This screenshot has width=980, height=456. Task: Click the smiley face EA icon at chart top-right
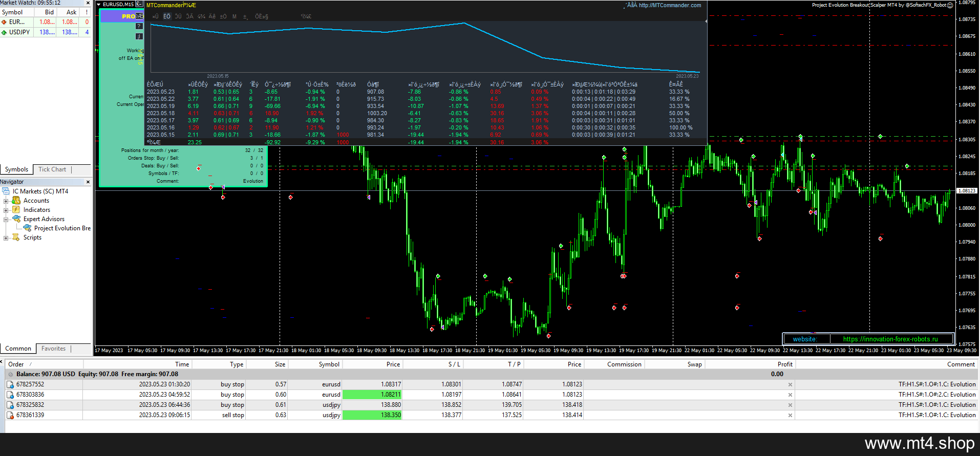950,5
